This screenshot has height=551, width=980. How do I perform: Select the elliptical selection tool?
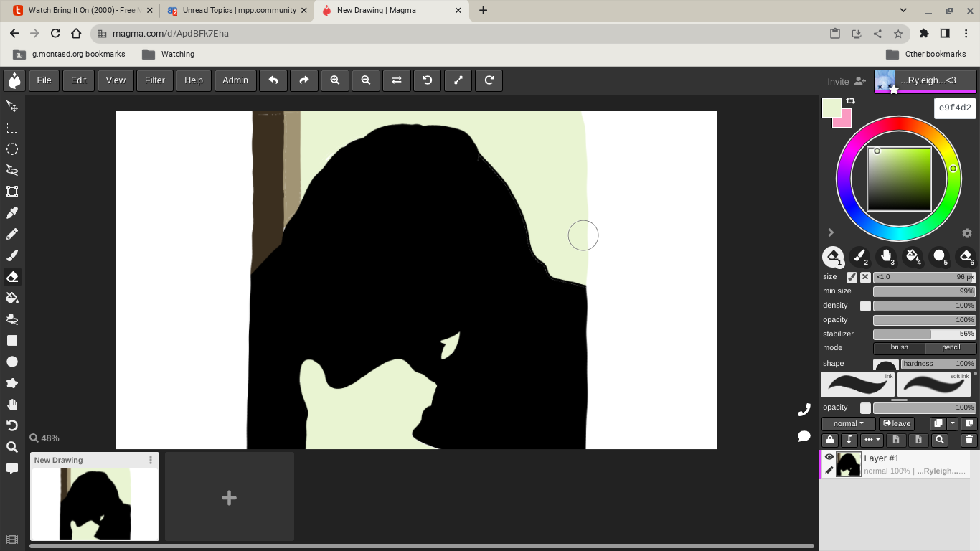coord(12,149)
